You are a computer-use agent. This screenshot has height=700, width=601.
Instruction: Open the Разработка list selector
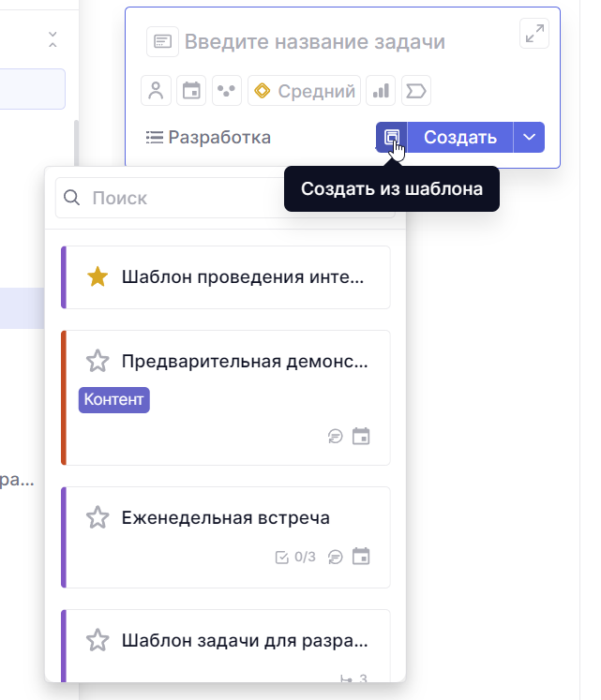click(209, 138)
